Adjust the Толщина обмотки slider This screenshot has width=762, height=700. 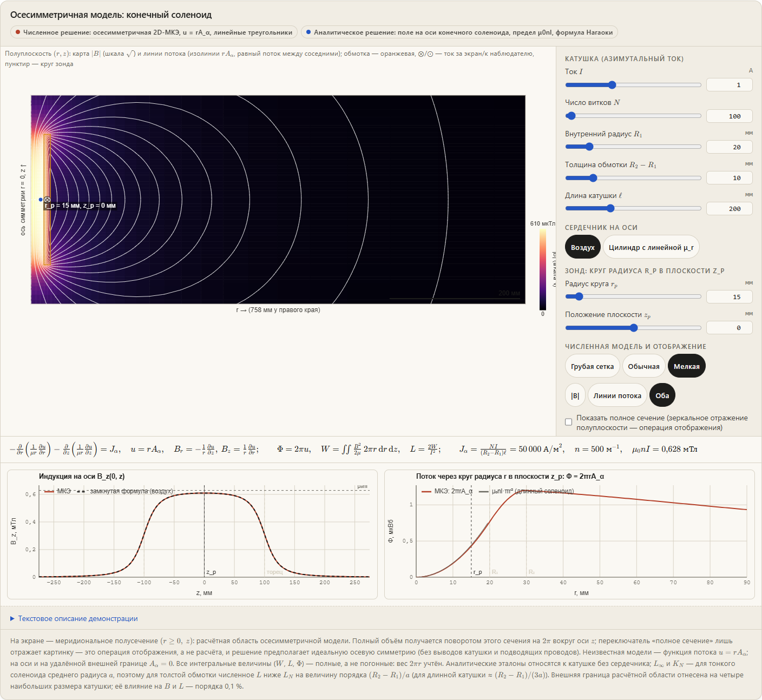633,177
